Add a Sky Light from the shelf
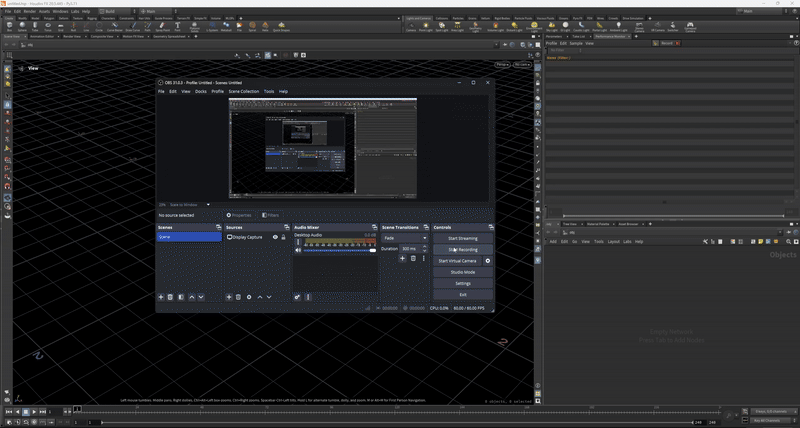800x428 pixels. 552,26
